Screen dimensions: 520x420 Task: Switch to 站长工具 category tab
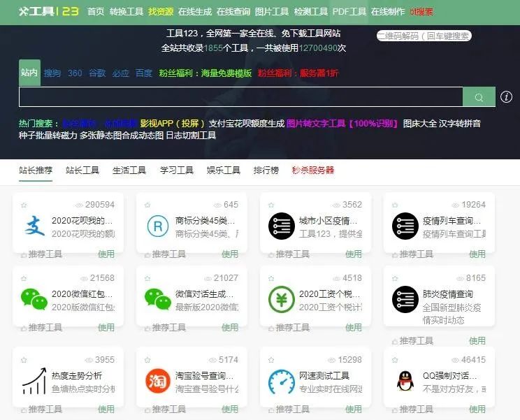(x=82, y=171)
